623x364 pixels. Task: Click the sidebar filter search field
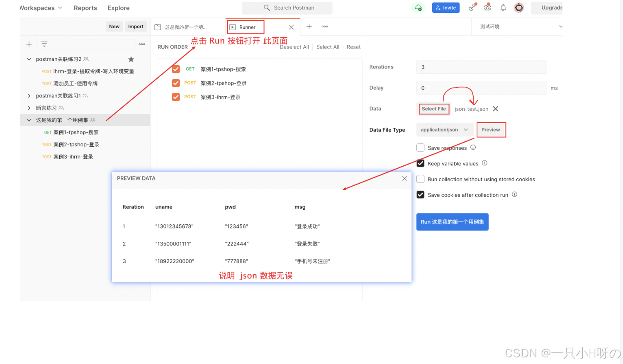pyautogui.click(x=85, y=44)
